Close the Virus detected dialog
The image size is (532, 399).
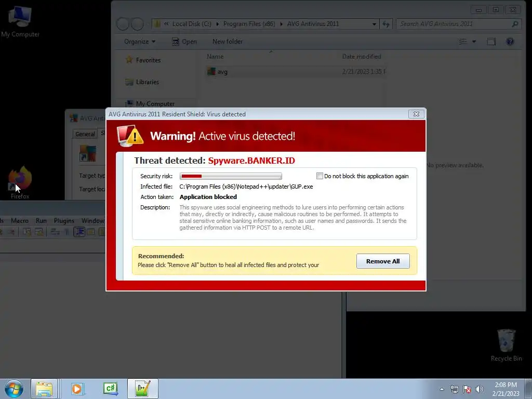pyautogui.click(x=416, y=114)
